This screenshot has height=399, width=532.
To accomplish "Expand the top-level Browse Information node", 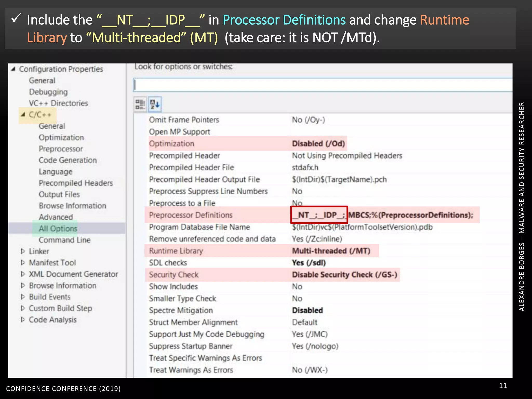I will 23,285.
